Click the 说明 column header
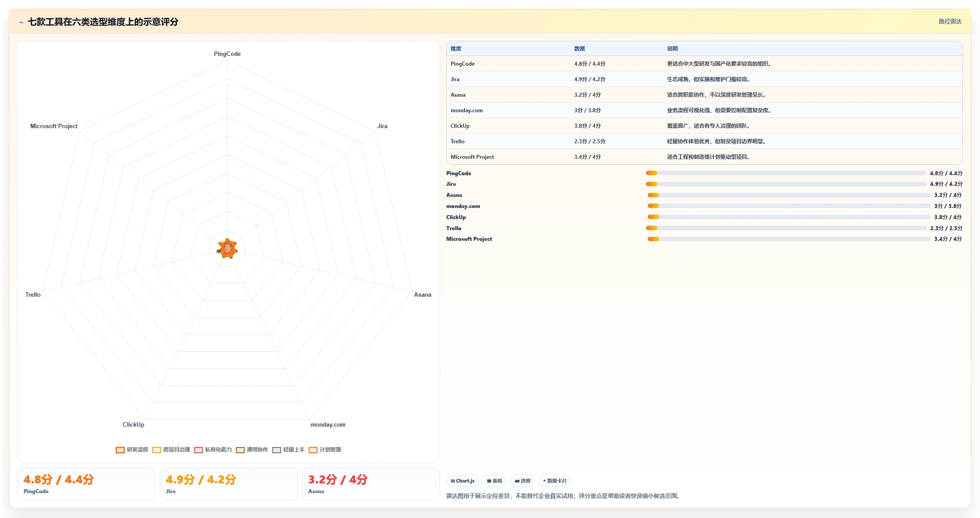The width and height of the screenshot is (980, 518). coord(672,49)
